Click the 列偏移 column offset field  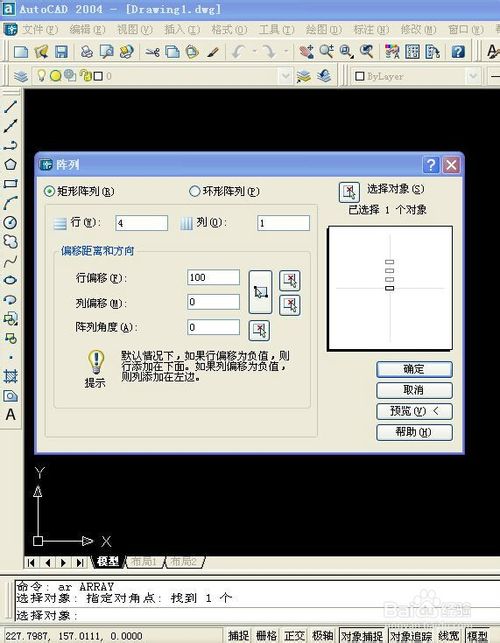[213, 302]
